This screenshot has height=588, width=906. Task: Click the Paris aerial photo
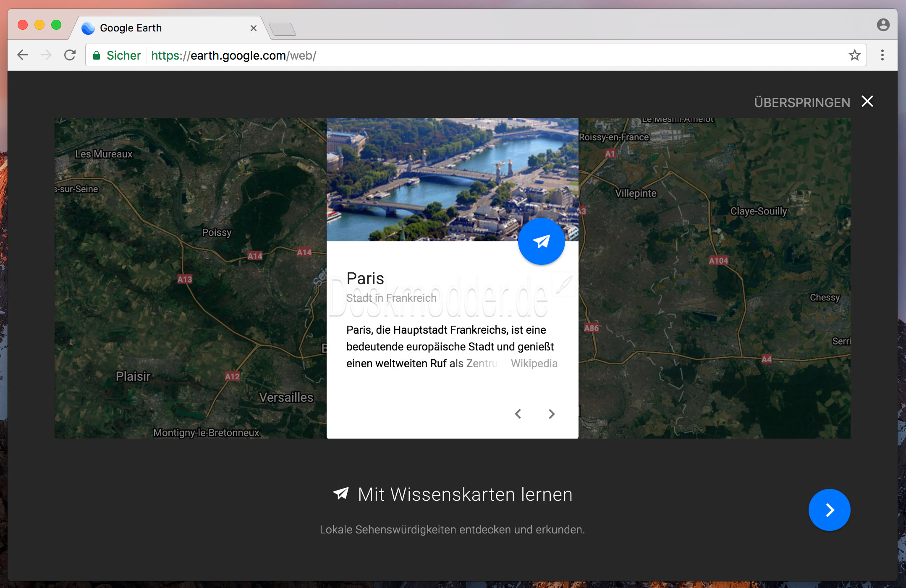(x=453, y=180)
